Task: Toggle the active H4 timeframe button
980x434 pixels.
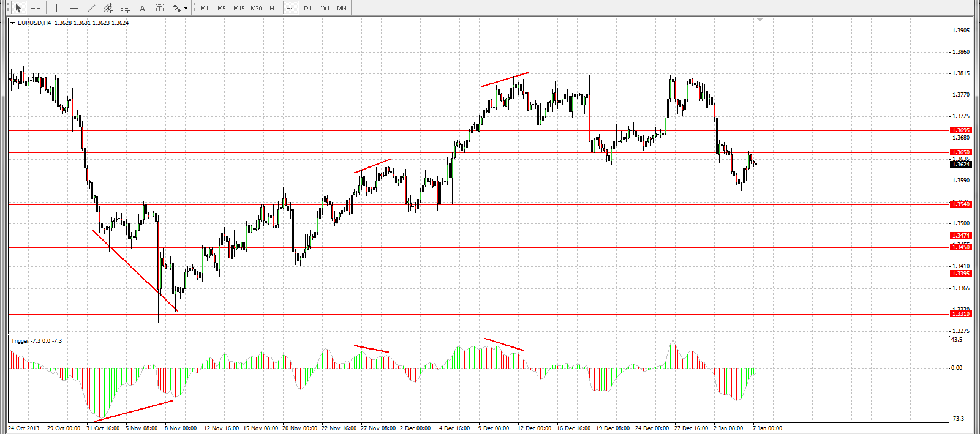Action: click(290, 8)
